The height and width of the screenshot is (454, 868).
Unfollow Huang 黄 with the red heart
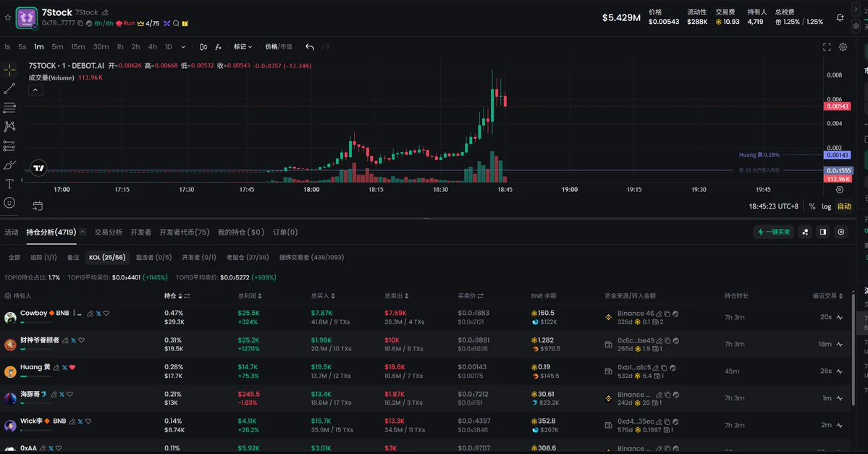coord(72,368)
